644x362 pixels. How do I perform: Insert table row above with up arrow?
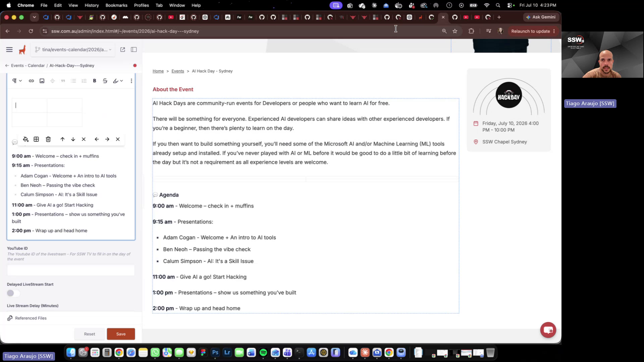[x=62, y=139]
